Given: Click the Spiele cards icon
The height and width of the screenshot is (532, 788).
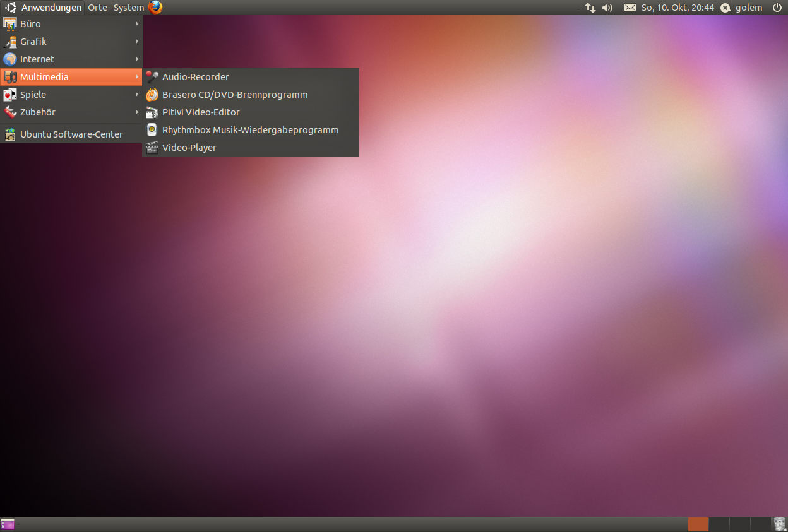Looking at the screenshot, I should click(x=9, y=95).
